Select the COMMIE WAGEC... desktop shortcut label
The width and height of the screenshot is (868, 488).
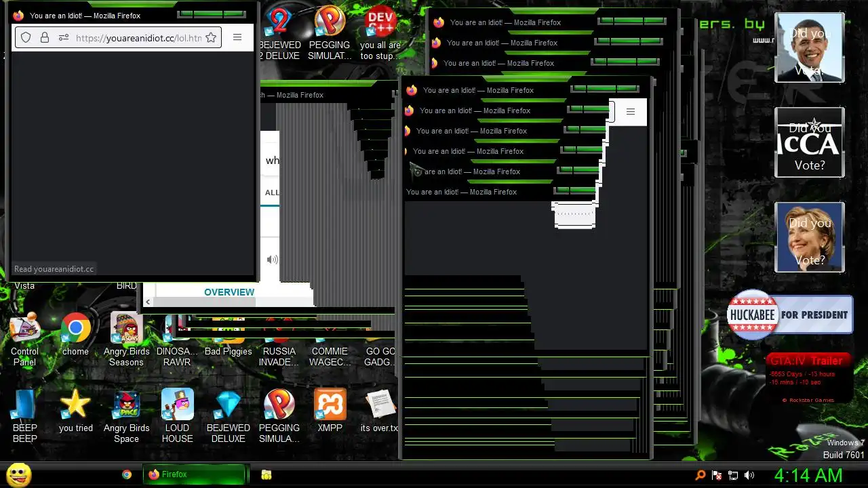330,357
